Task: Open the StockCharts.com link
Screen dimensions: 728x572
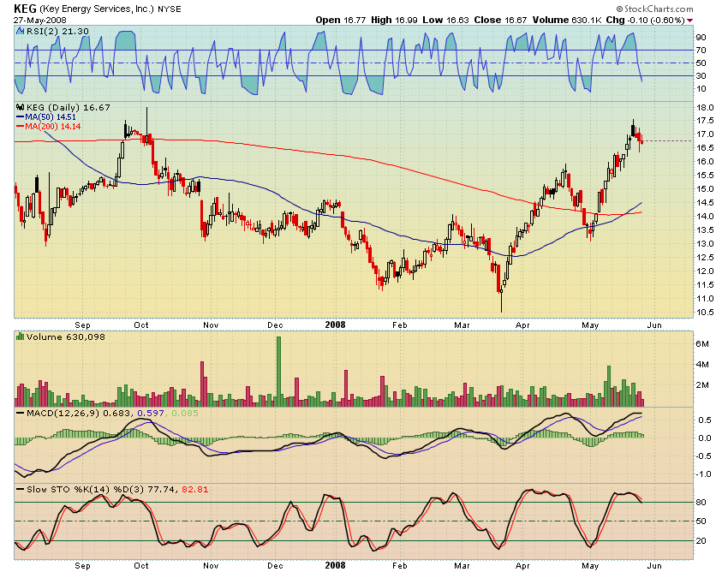Action: (659, 9)
